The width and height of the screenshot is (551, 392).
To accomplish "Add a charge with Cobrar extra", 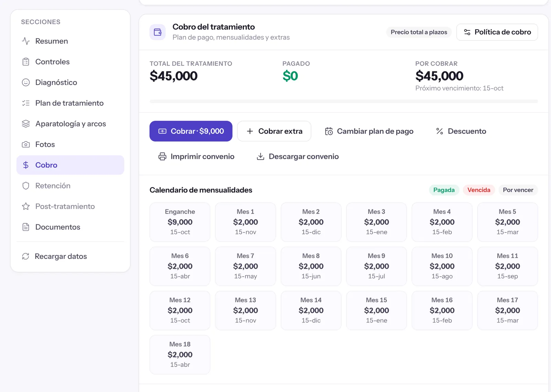I will 274,131.
